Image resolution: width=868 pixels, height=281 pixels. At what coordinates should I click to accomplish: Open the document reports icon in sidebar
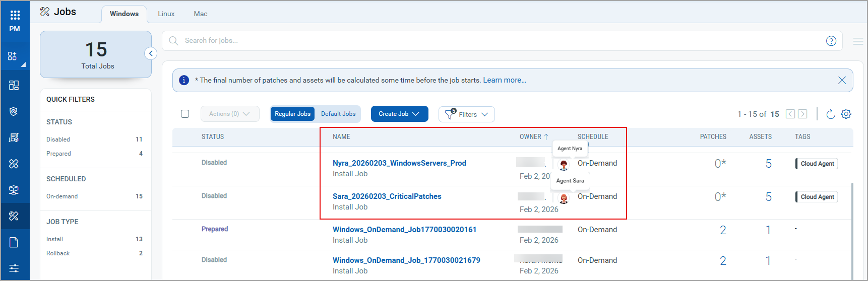(x=14, y=243)
